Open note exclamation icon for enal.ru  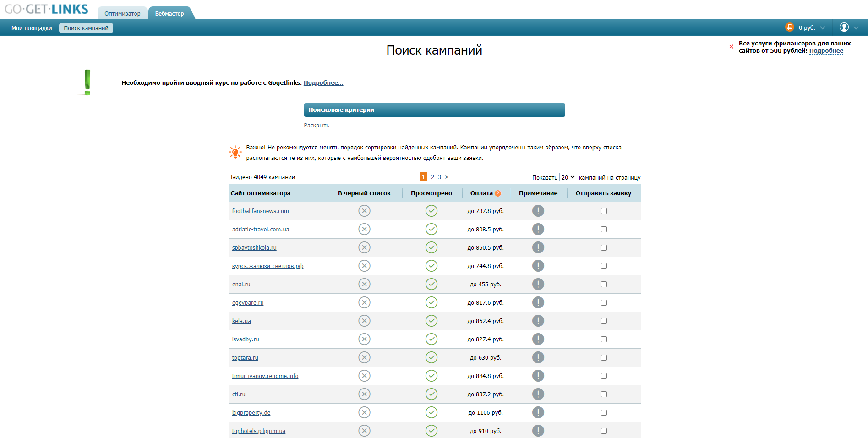tap(538, 284)
